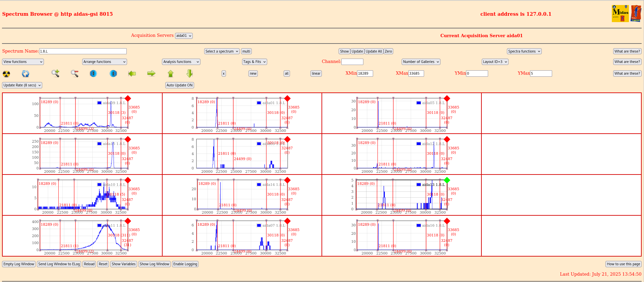The height and width of the screenshot is (282, 644).
Task: Open How to use this page
Action: [x=624, y=264]
